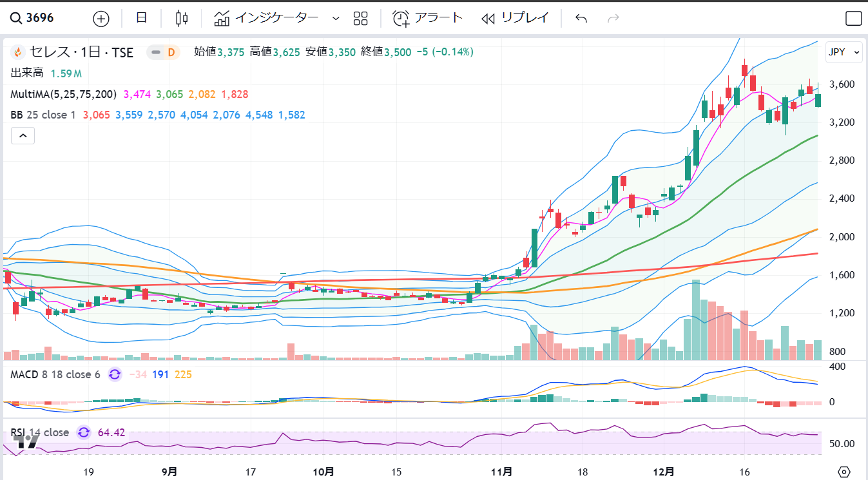
Task: Open chart settings hexagon gear icon
Action: (x=845, y=472)
